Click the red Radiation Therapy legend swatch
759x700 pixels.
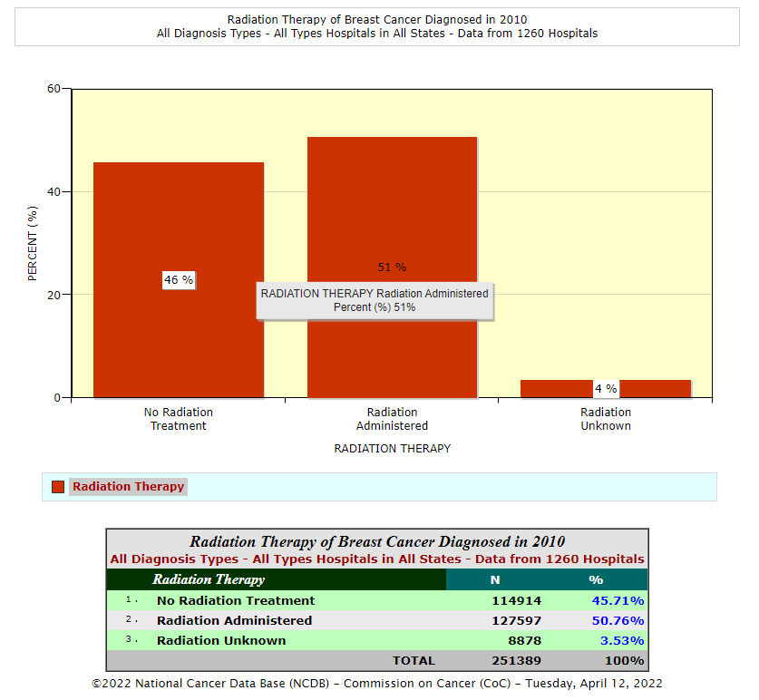point(58,487)
